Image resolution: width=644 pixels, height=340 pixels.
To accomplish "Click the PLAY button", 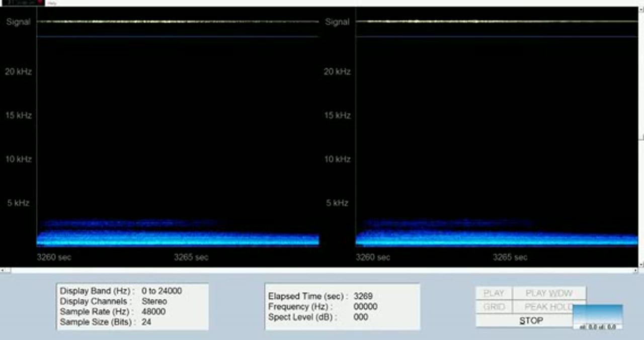I will (x=494, y=293).
